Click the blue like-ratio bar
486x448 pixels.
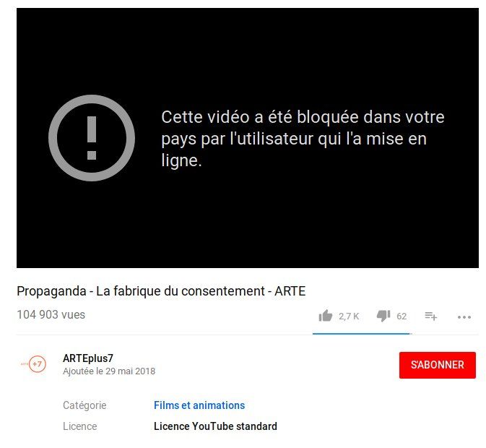pos(361,334)
